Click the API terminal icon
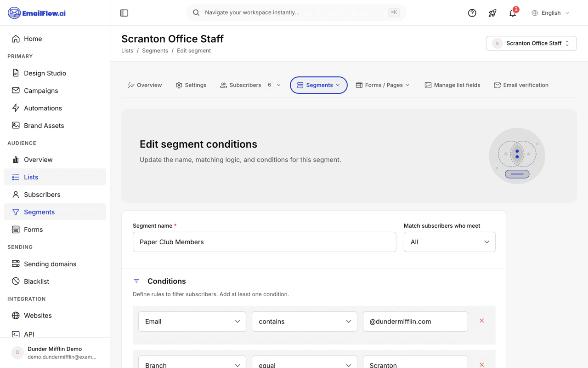Image resolution: width=588 pixels, height=368 pixels. click(16, 334)
